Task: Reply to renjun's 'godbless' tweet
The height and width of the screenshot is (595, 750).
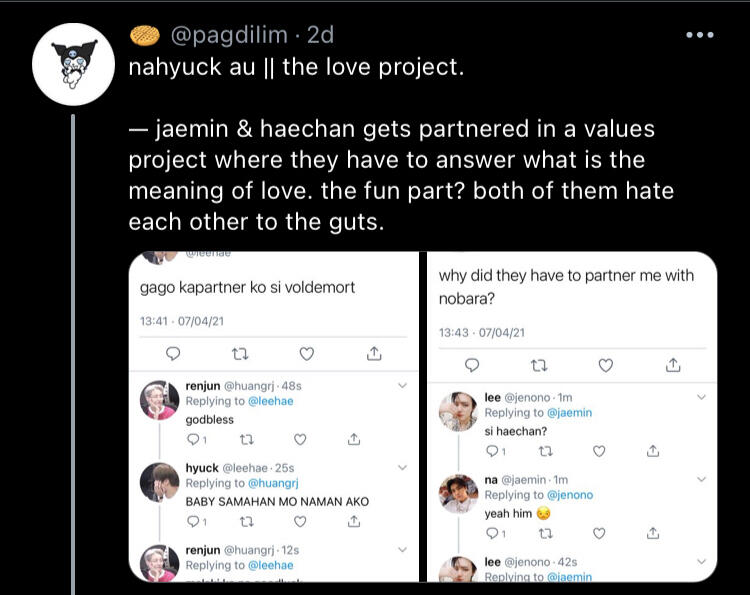Action: [x=194, y=439]
